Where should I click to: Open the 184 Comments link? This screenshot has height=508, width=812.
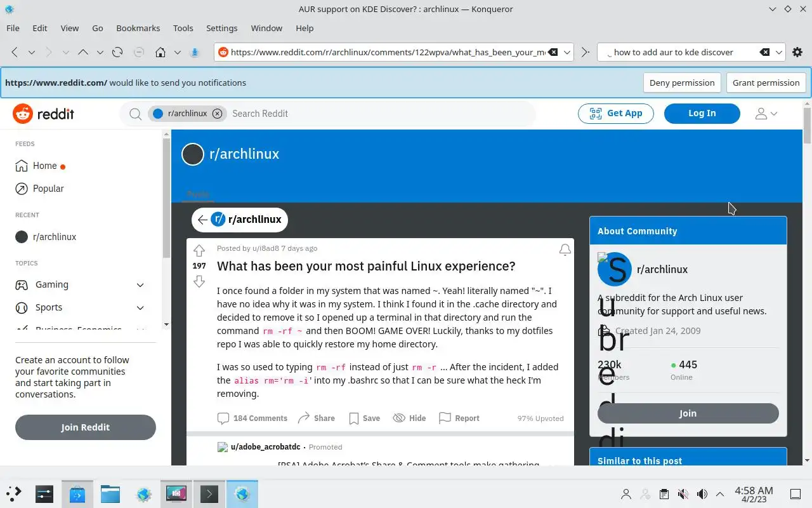pos(252,418)
